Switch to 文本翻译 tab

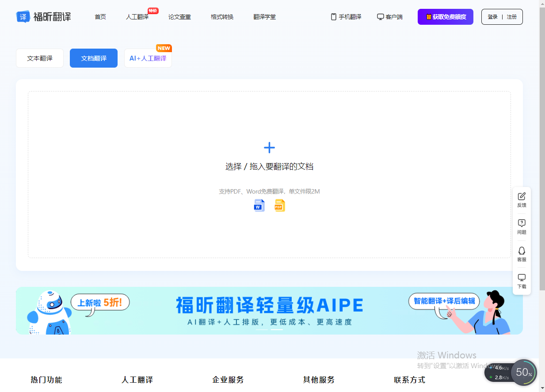pos(40,58)
